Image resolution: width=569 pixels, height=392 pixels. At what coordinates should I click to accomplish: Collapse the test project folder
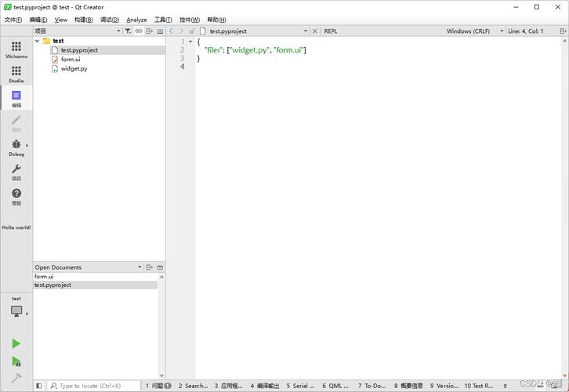click(38, 41)
